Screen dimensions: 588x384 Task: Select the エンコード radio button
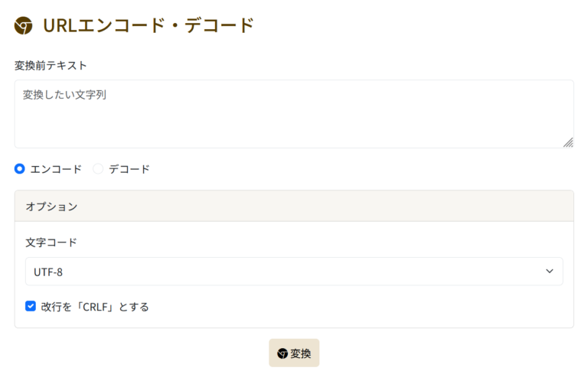(x=19, y=169)
